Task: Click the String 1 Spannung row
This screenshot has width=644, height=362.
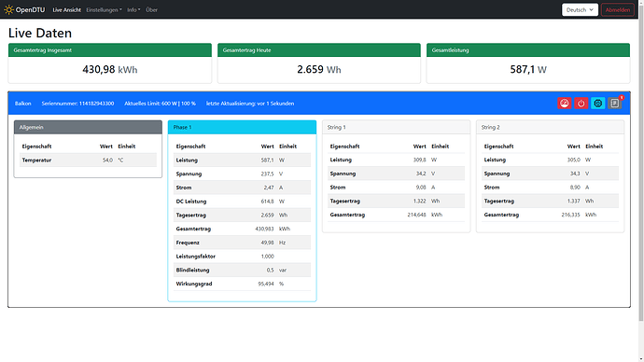Action: [x=396, y=174]
